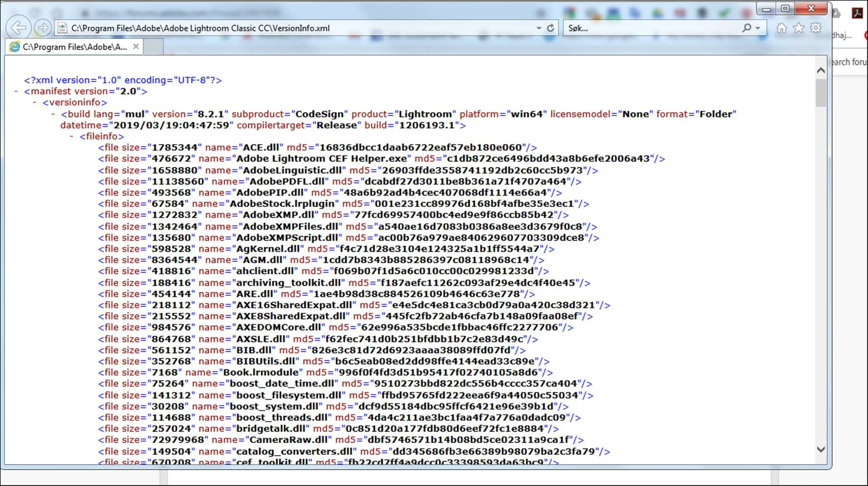Collapse the fileinfo node
Screen dimensions: 868x486
(x=71, y=136)
